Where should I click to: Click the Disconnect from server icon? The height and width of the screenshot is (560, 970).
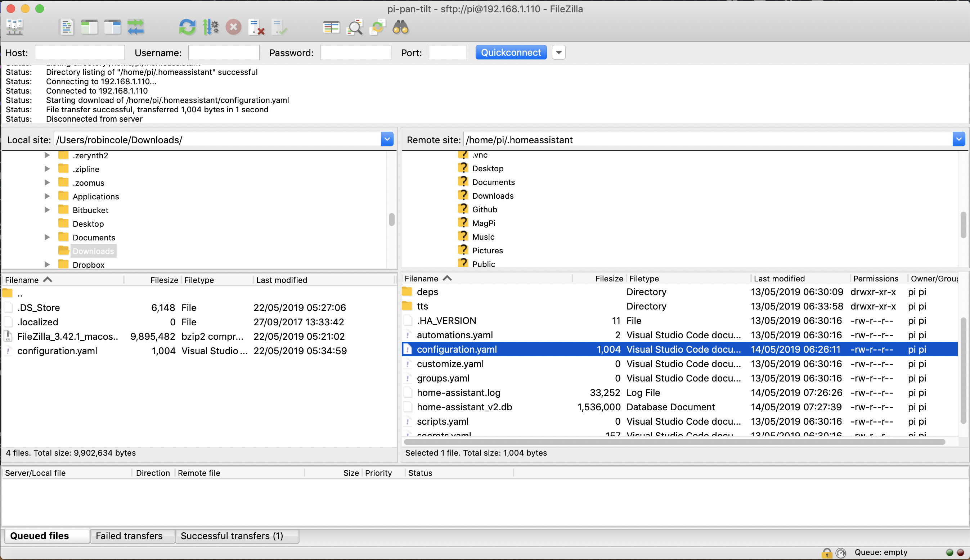tap(234, 27)
